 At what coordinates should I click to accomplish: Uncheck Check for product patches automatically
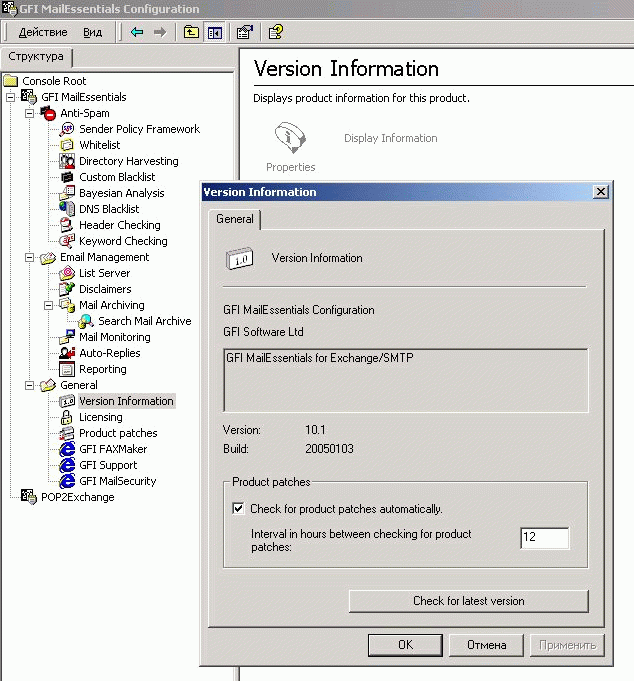238,508
